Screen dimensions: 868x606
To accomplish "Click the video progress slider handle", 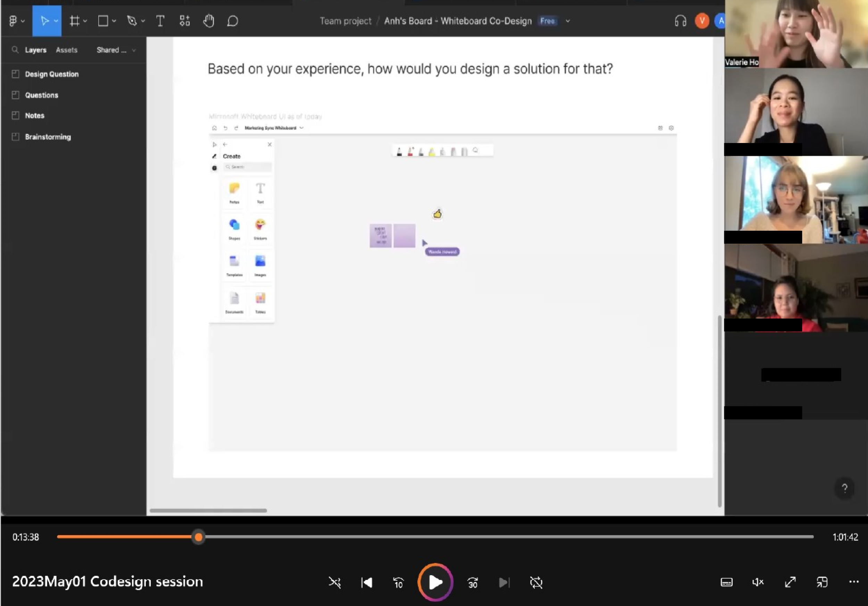I will click(x=199, y=537).
